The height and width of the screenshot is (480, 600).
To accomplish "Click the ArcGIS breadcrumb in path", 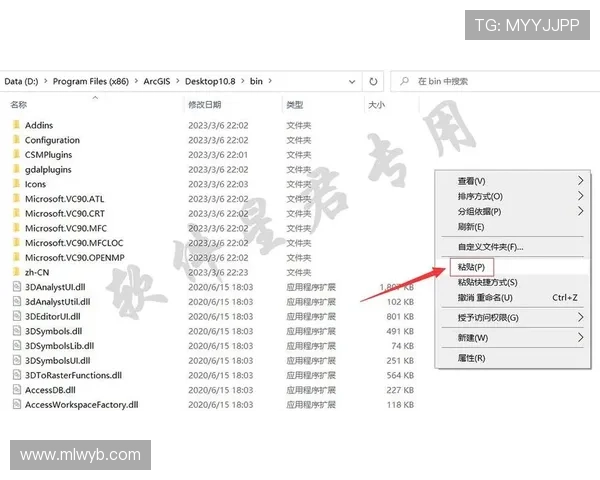I will (160, 81).
